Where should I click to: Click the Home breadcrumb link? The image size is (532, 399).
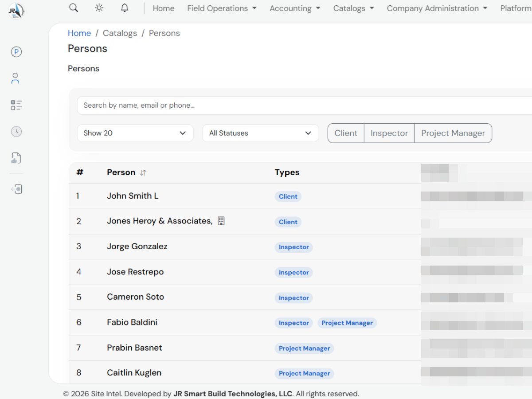(79, 33)
